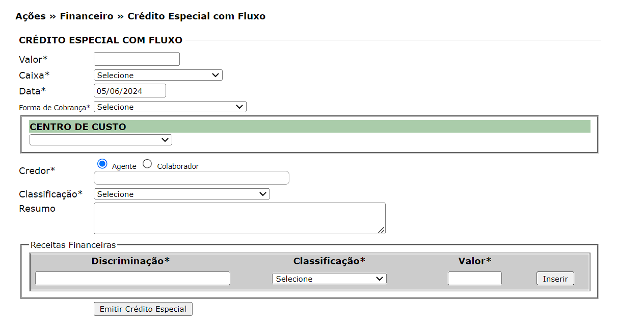Click inside the Resumo text area
The height and width of the screenshot is (325, 644).
coord(239,218)
